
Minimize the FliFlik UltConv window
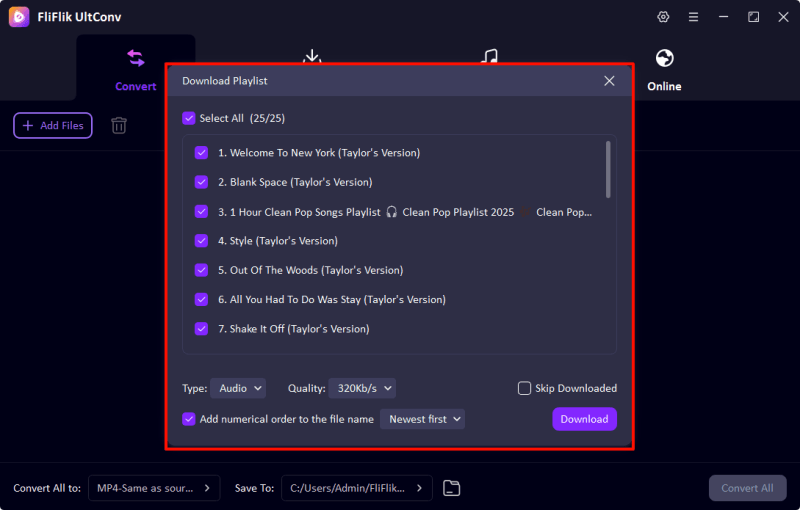click(723, 17)
